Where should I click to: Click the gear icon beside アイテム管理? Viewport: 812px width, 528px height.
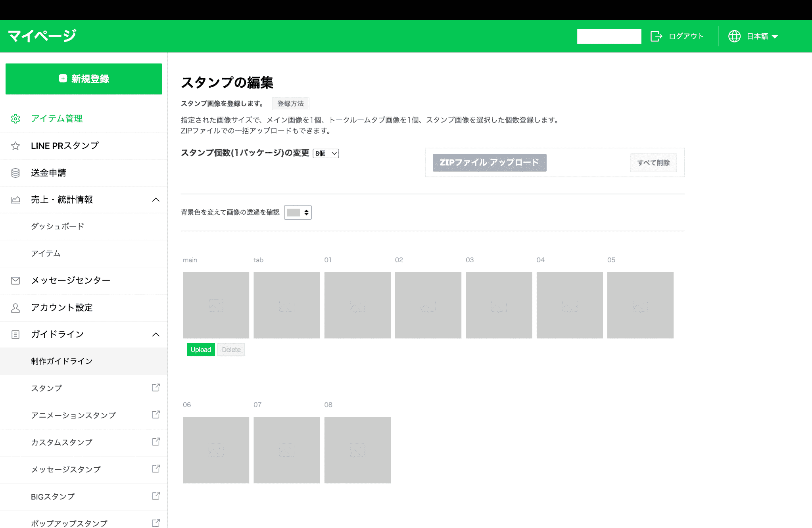click(15, 119)
